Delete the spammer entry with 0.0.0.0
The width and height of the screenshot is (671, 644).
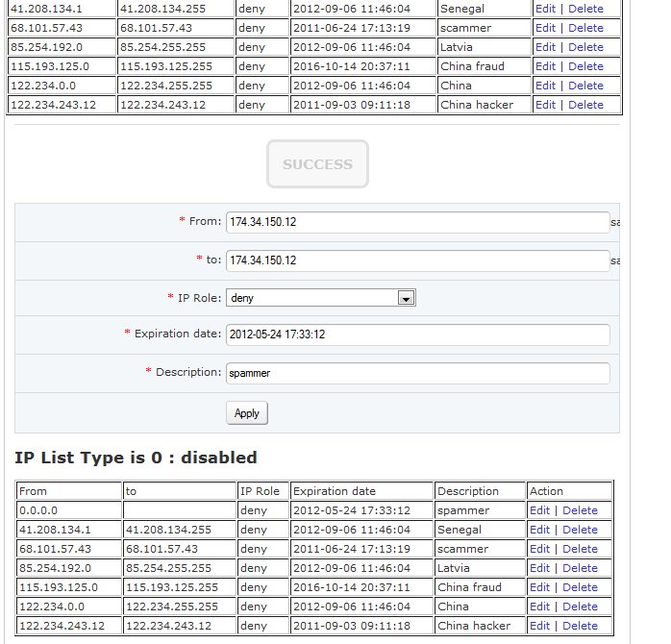580,510
